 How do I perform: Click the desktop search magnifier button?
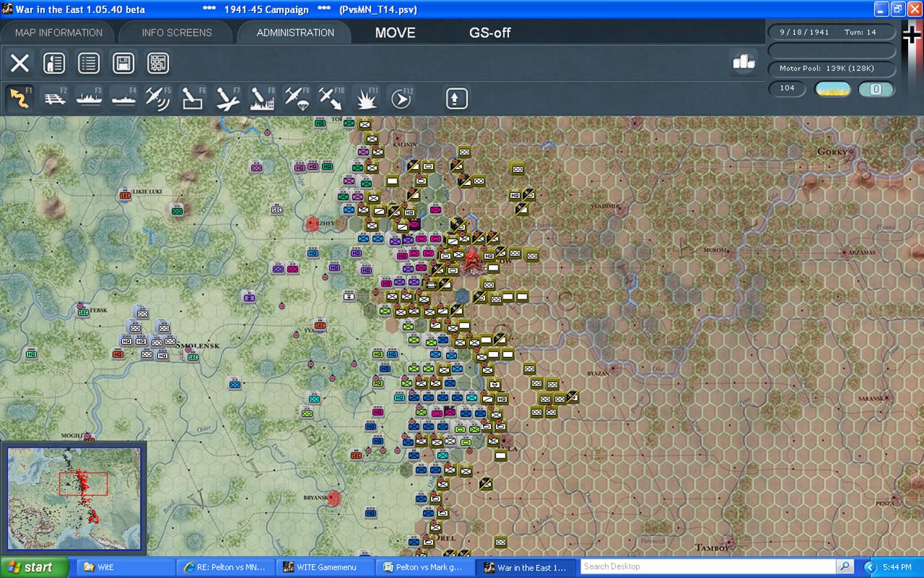(845, 567)
